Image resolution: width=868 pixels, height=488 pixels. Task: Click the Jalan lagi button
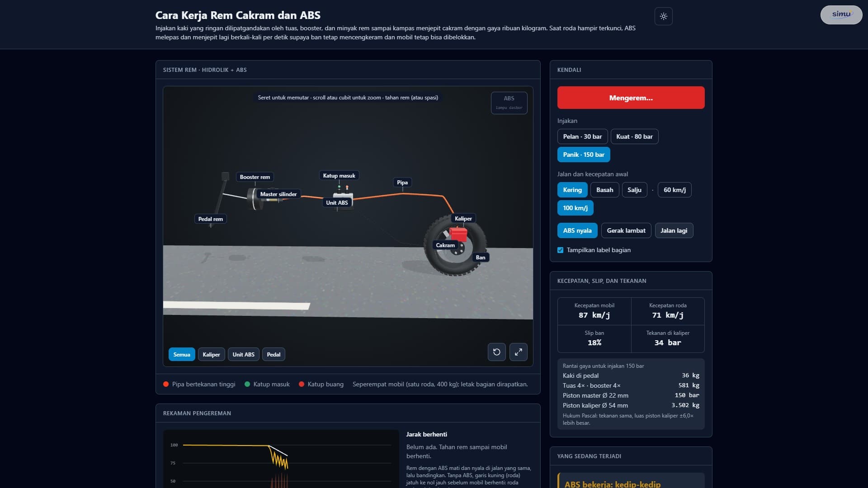[x=674, y=230]
